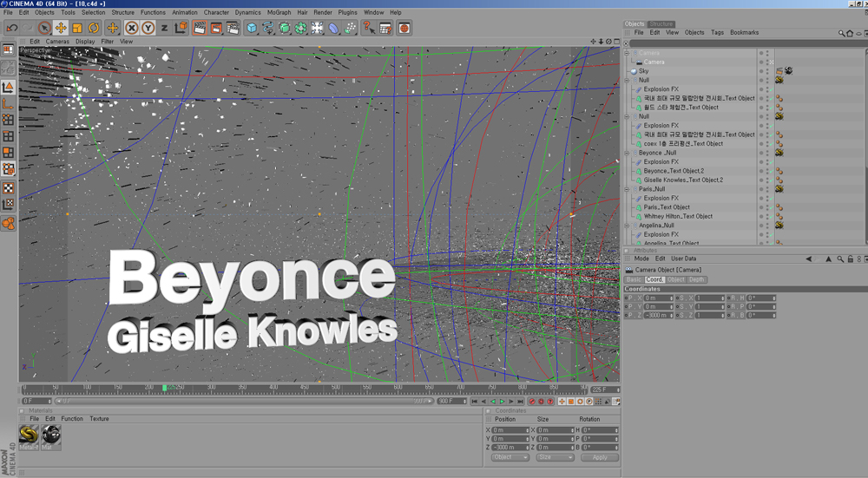Click the Undo arrow icon

point(11,28)
